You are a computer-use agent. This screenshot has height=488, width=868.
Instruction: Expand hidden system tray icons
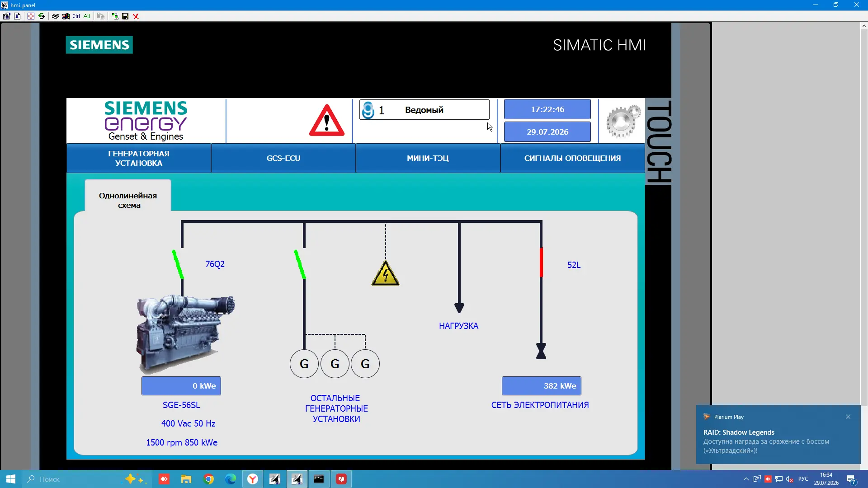746,479
